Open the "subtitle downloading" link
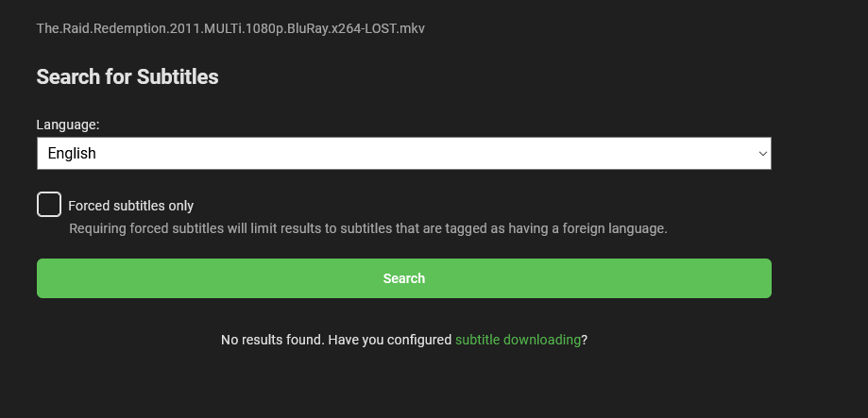Viewport: 868px width, 418px height. [x=518, y=340]
